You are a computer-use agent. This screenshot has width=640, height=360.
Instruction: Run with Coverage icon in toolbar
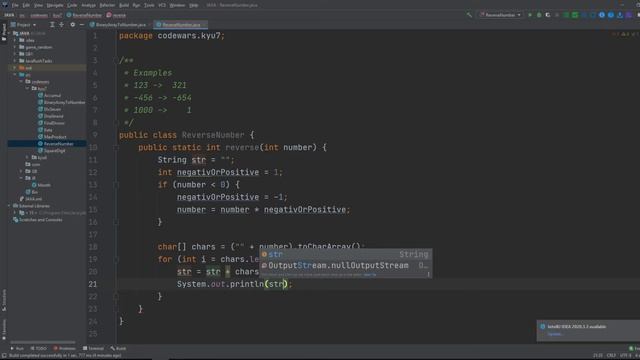(548, 15)
